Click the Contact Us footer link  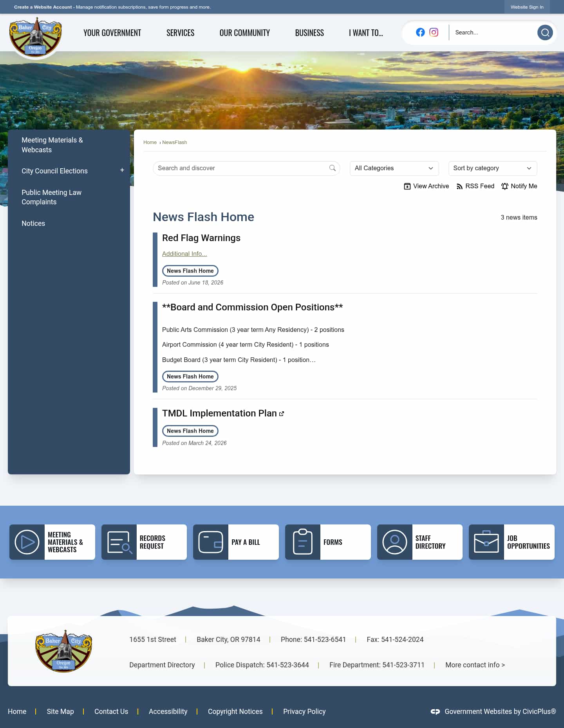coord(111,712)
